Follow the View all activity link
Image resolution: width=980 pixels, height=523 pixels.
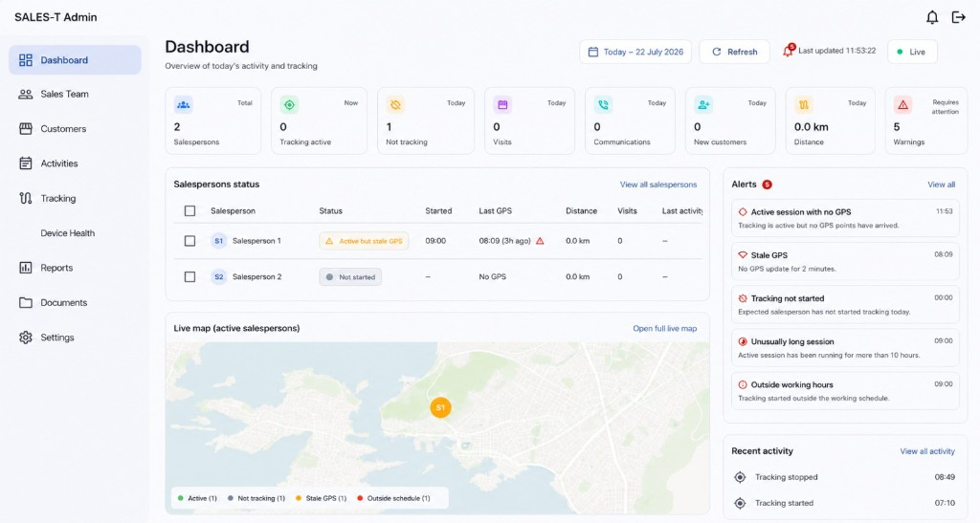coord(926,451)
